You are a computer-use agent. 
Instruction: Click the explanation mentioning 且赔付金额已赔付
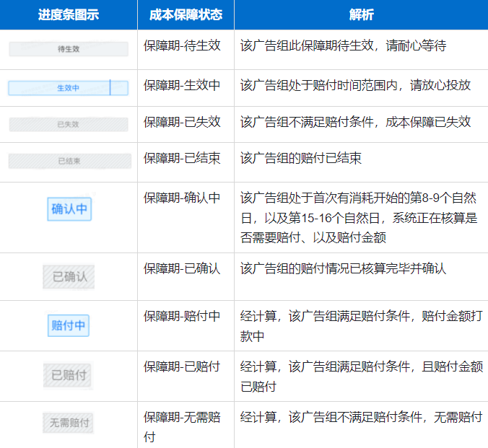pos(362,377)
